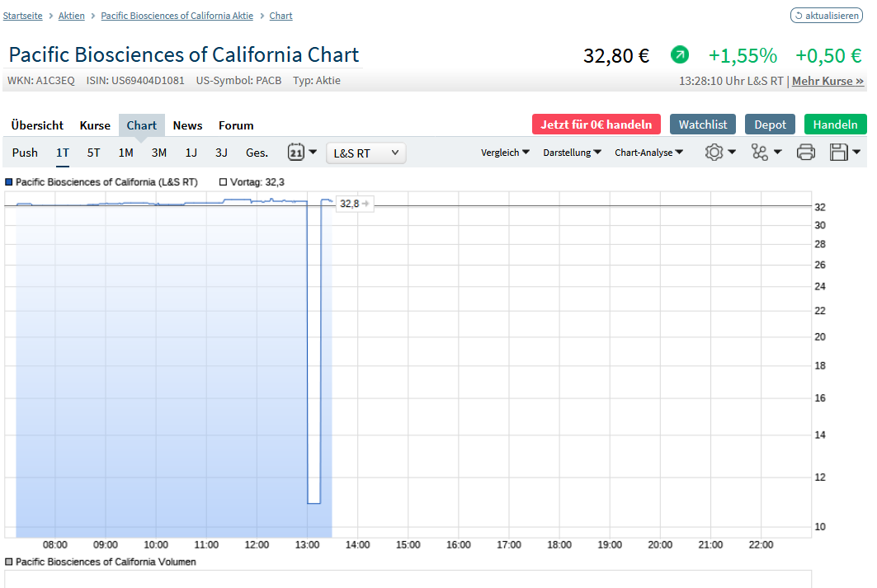Screen dimensions: 877x588
Task: Switch to the News tab
Action: (x=187, y=125)
